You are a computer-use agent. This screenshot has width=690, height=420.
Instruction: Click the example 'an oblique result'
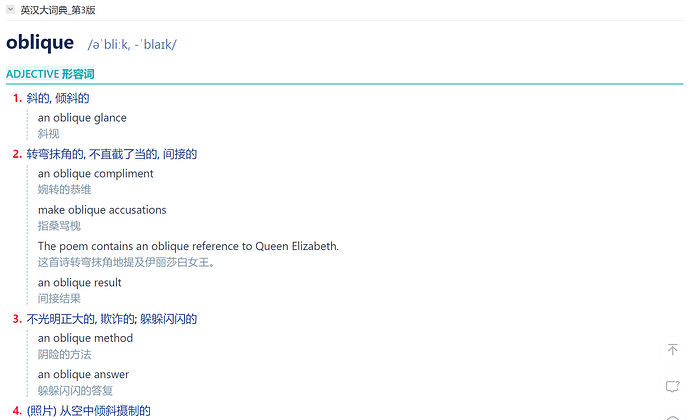[x=79, y=283]
